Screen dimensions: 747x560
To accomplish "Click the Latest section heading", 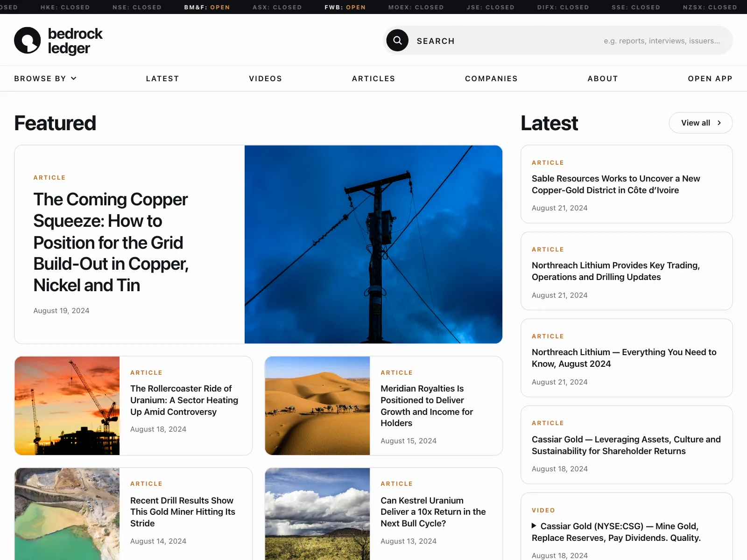I will point(550,123).
